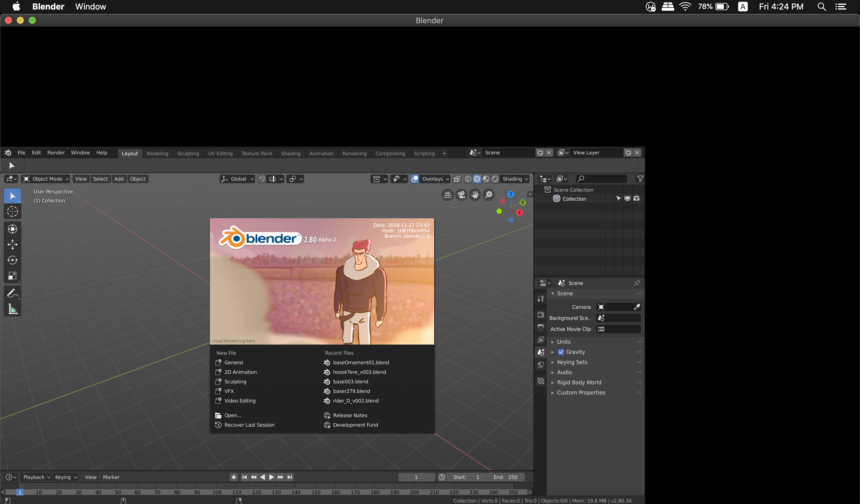860x504 pixels.
Task: Open the Output properties tab
Action: click(540, 327)
